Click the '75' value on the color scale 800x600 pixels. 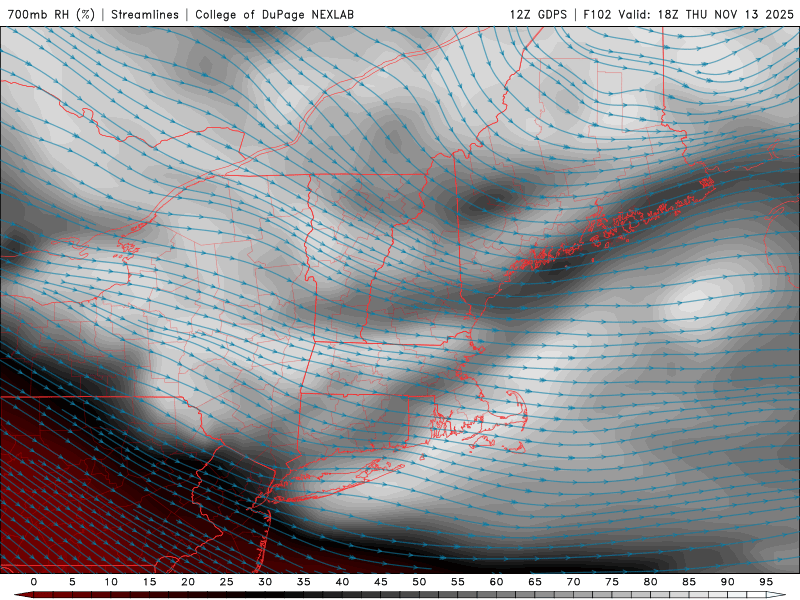[612, 582]
